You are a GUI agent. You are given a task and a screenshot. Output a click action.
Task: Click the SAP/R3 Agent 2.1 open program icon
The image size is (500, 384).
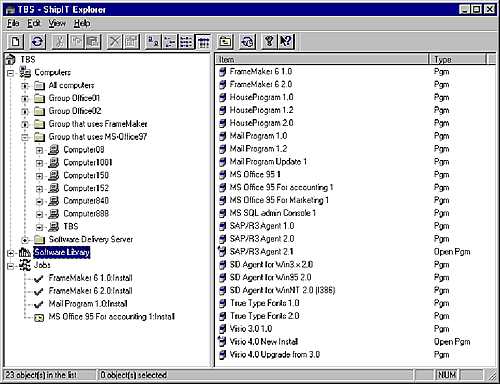coord(222,251)
